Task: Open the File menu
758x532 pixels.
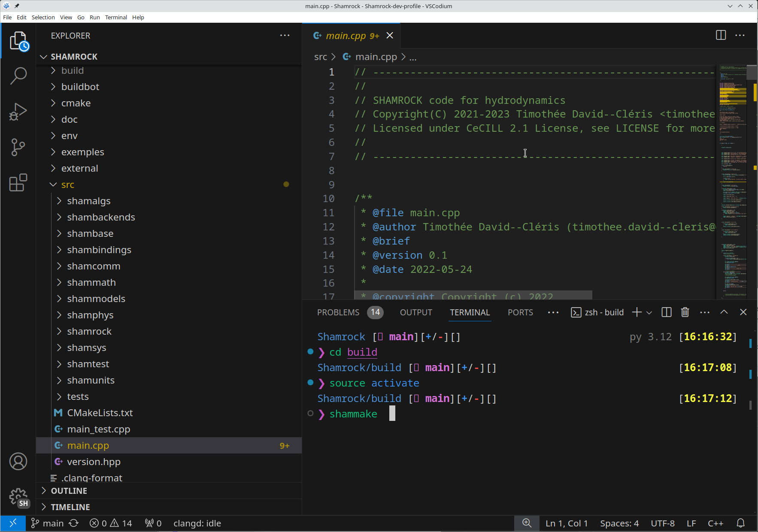Action: click(x=7, y=17)
